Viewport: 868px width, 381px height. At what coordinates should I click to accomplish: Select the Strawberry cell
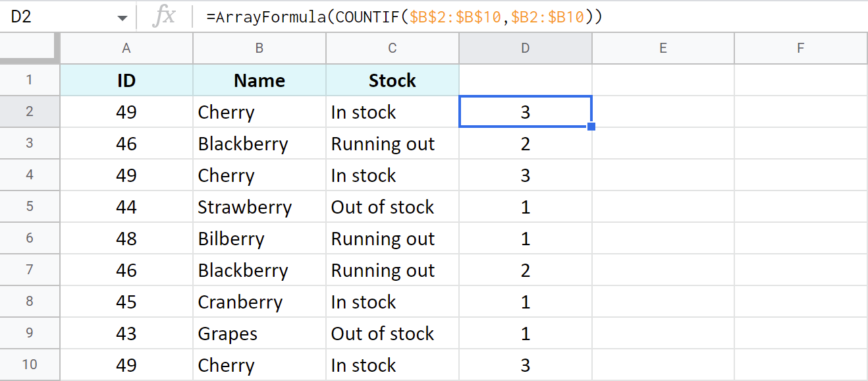pos(259,206)
